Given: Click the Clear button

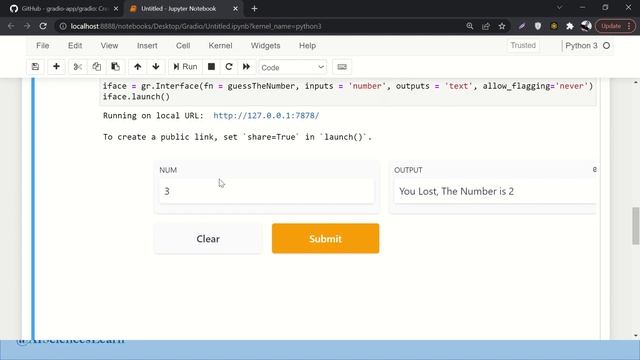Looking at the screenshot, I should pos(208,239).
